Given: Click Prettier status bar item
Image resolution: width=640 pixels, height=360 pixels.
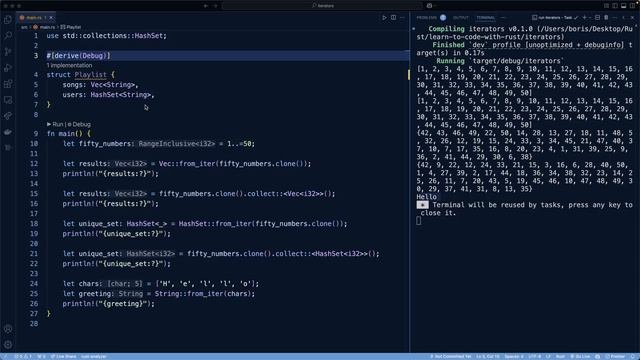Looking at the screenshot, I should coord(615,356).
